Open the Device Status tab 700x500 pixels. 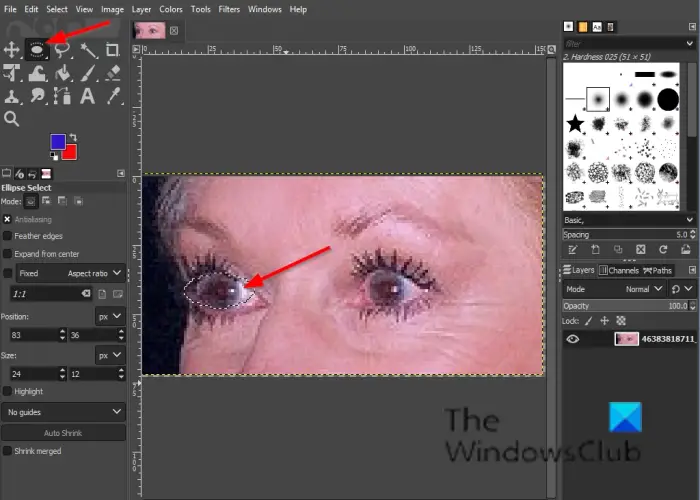tap(19, 174)
